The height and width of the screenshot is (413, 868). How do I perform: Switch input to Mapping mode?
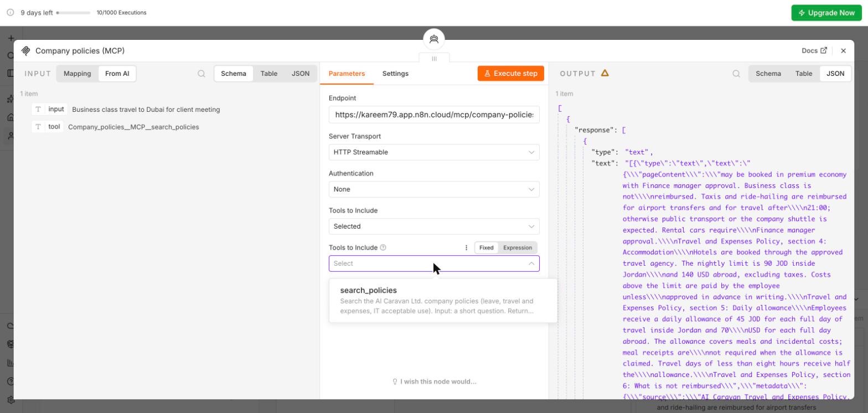click(x=77, y=74)
